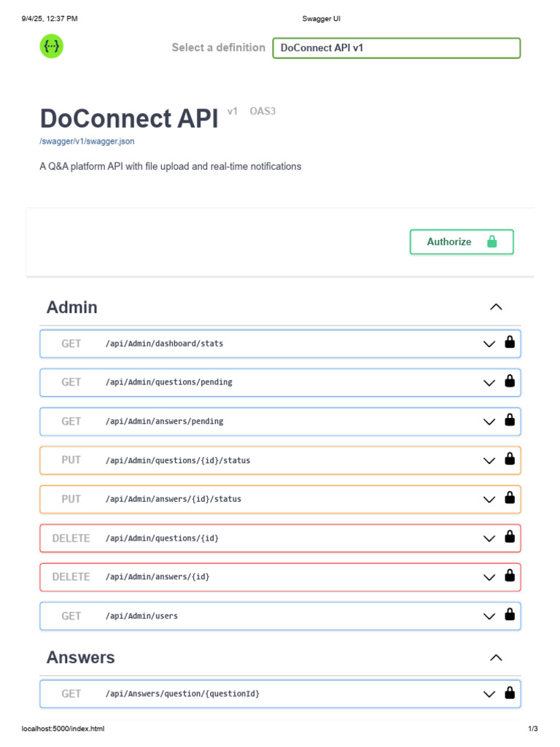This screenshot has width=560, height=747.
Task: Click lock on Answers/question/{questionId} row
Action: [x=510, y=693]
